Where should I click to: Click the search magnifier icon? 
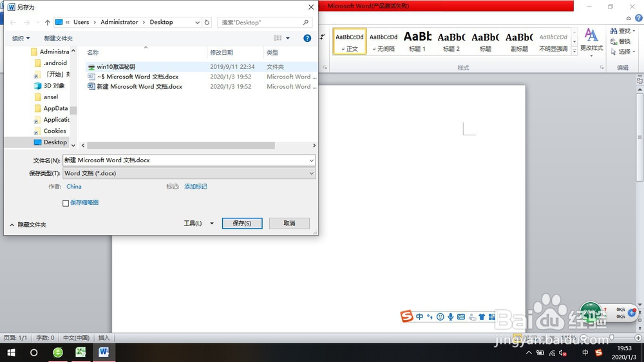coord(305,22)
